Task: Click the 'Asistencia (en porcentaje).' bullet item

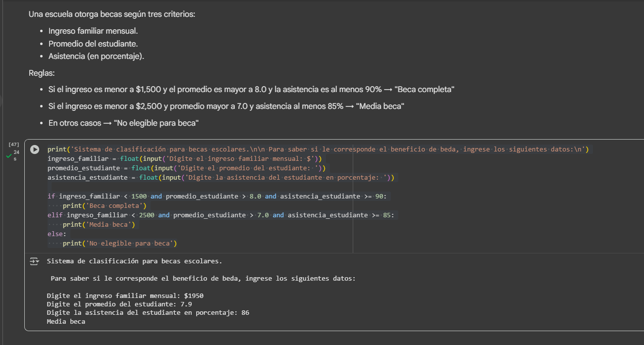Action: point(97,56)
